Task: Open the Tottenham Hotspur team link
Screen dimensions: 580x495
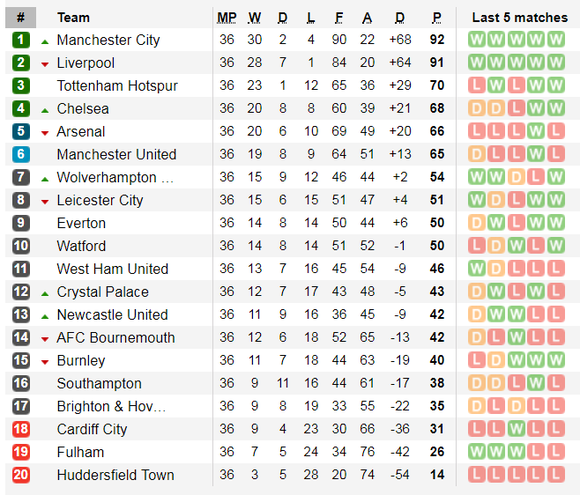Action: pyautogui.click(x=117, y=86)
